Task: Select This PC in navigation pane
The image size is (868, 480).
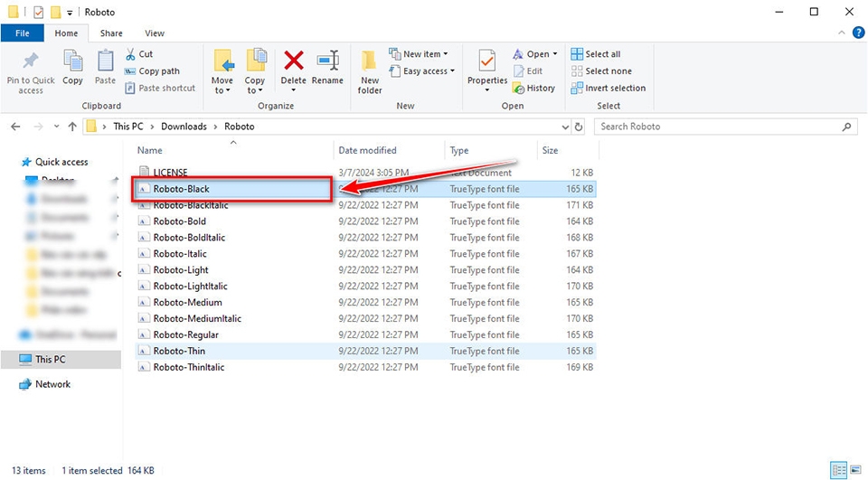Action: [x=61, y=359]
